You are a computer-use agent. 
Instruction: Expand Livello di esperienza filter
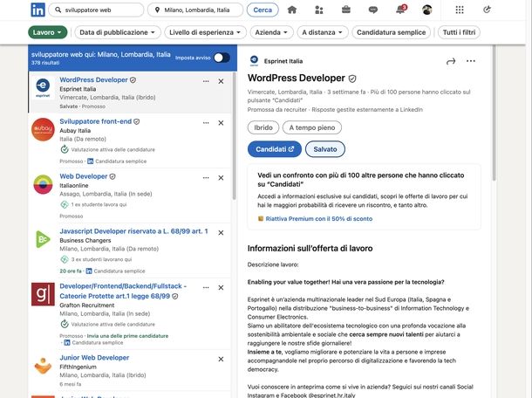205,32
